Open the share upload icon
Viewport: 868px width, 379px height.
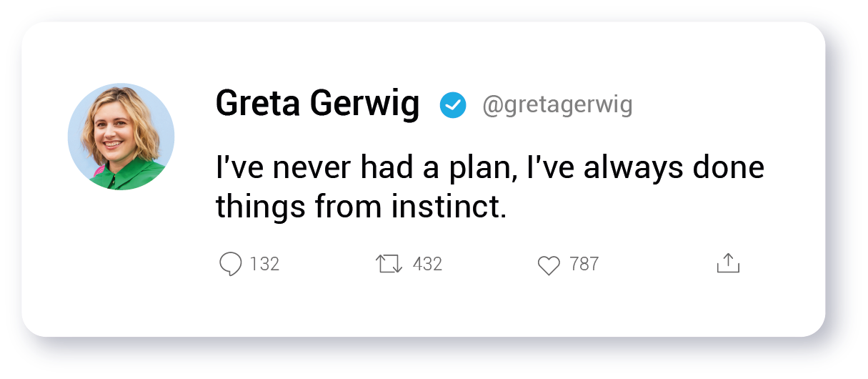pyautogui.click(x=727, y=263)
